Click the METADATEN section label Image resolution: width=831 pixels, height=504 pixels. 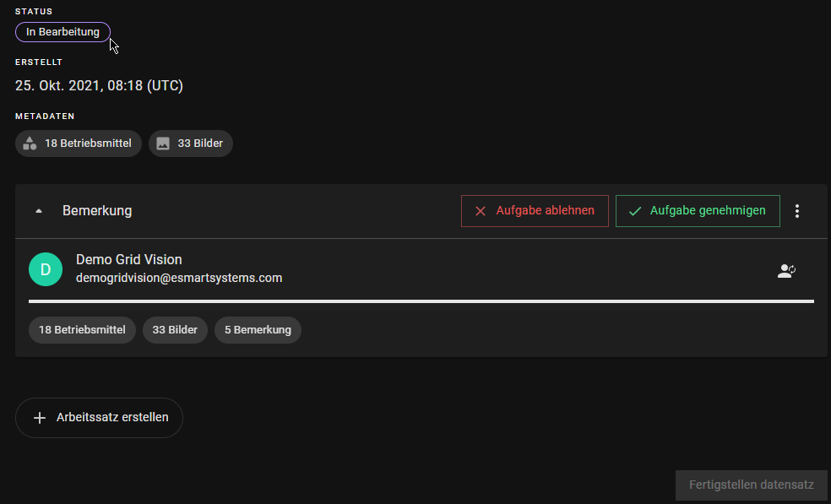45,116
